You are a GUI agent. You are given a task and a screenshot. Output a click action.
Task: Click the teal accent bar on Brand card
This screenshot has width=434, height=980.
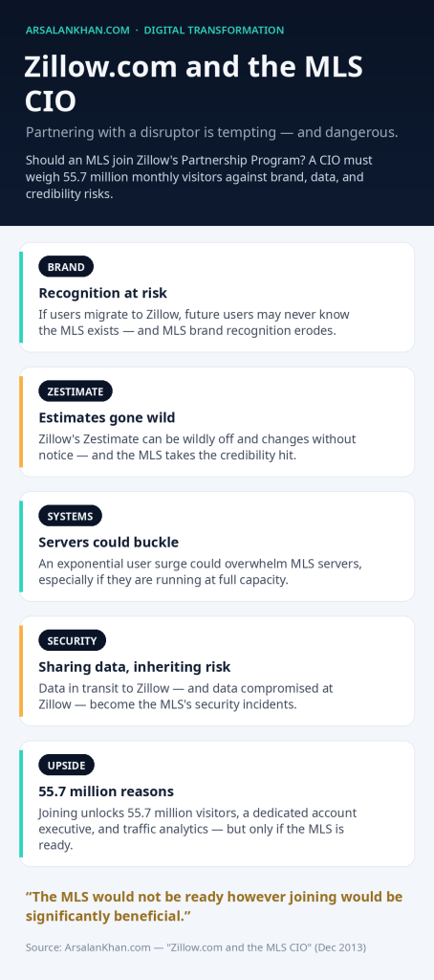(x=21, y=298)
